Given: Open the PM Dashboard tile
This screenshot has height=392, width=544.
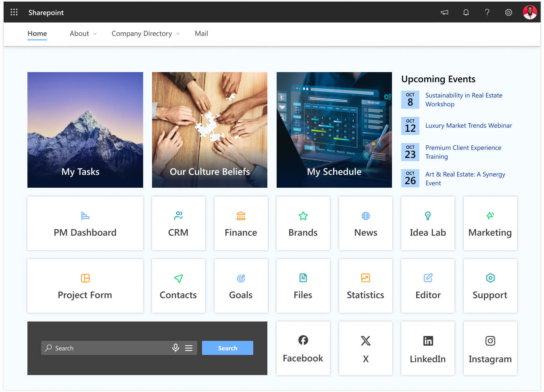Looking at the screenshot, I should click(85, 224).
